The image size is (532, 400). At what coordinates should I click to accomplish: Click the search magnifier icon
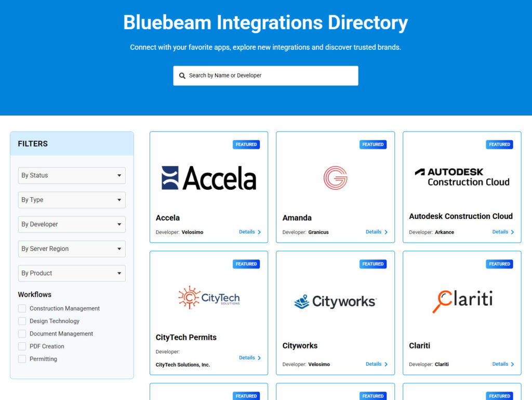click(x=182, y=76)
